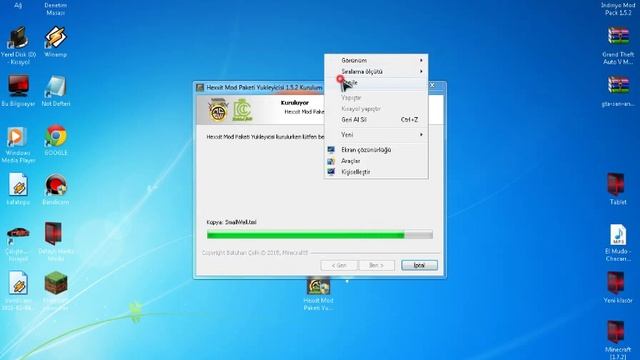The image size is (640, 360).
Task: Select the Yeni klasör folder icon
Action: tap(616, 283)
